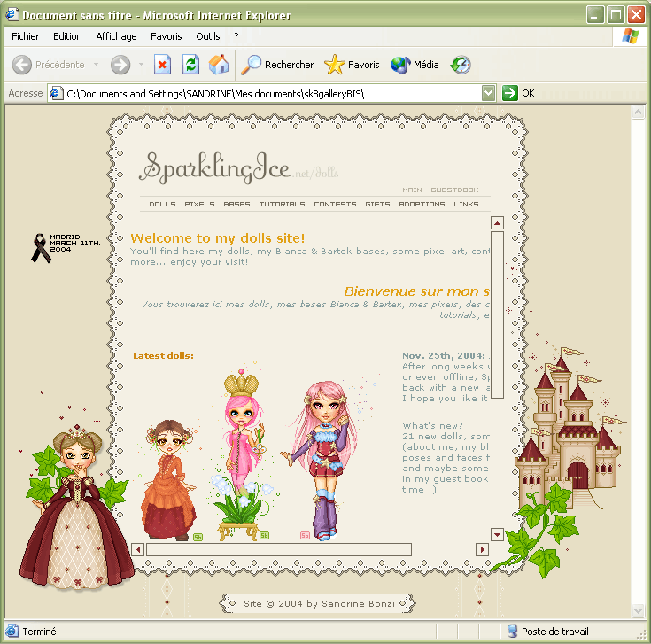Click the OK go button
The image size is (651, 644).
519,93
